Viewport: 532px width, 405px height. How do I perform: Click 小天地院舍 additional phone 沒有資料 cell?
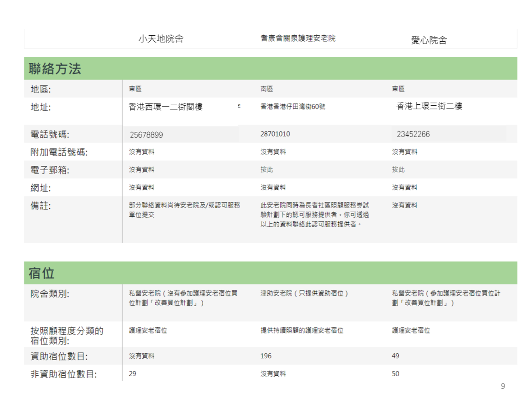(x=142, y=152)
